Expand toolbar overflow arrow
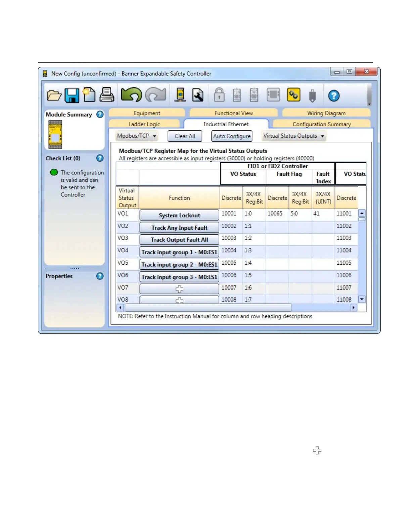The height and width of the screenshot is (532, 411). (x=369, y=104)
